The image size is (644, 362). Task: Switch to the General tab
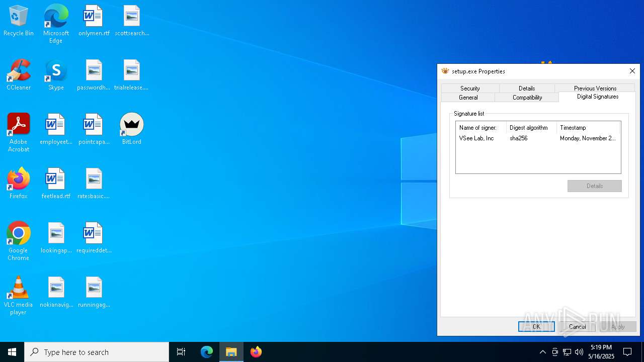point(468,97)
